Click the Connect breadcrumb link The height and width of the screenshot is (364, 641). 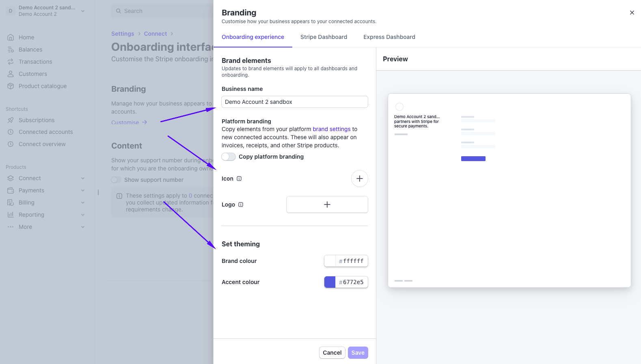(x=155, y=34)
